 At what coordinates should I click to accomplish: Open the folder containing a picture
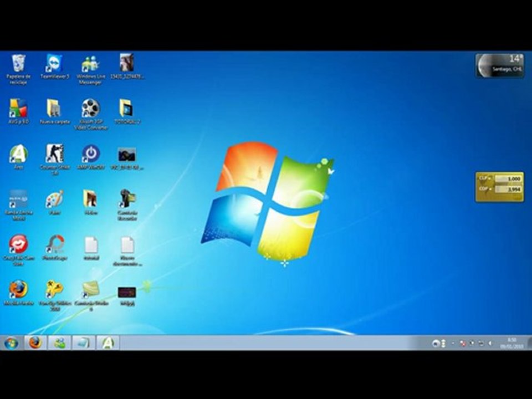point(90,202)
